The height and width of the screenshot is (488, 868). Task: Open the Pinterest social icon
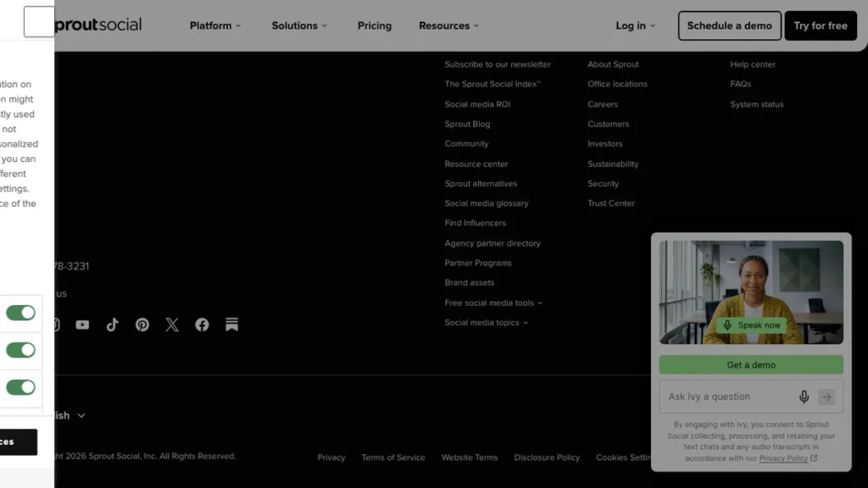142,324
